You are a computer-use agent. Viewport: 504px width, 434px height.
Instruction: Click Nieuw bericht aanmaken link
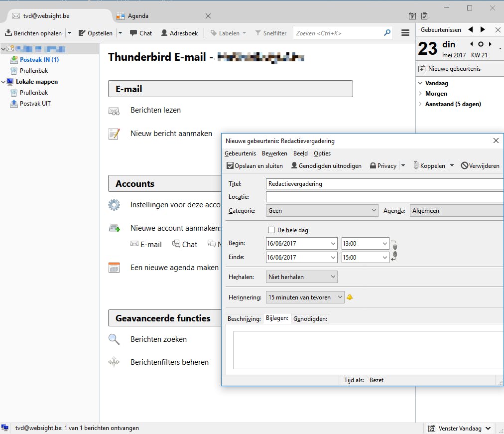pyautogui.click(x=171, y=134)
